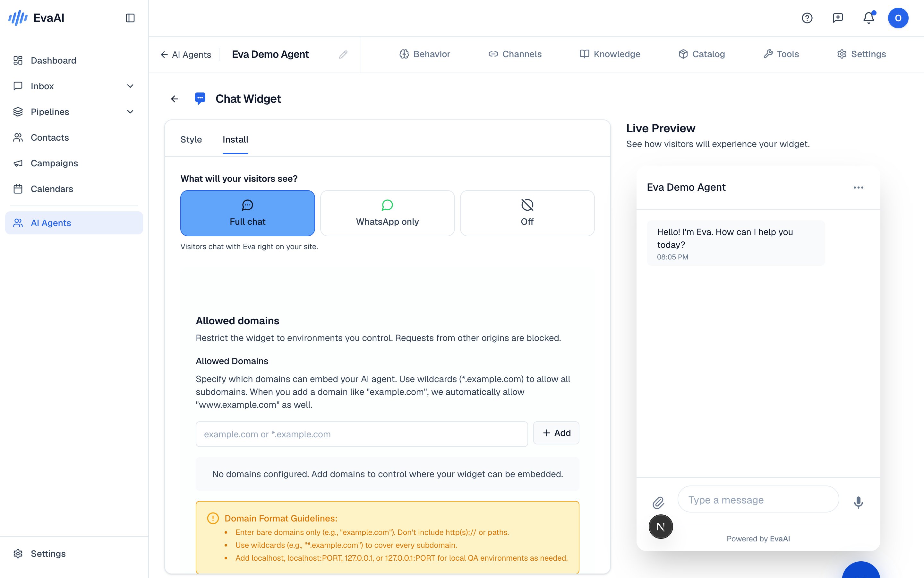Click 'Visitors chat with Eva' description
The width and height of the screenshot is (924, 578).
click(249, 247)
